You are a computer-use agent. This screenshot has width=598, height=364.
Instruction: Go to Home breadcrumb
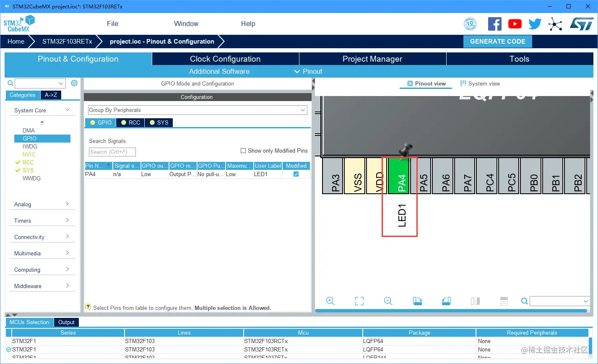click(16, 42)
